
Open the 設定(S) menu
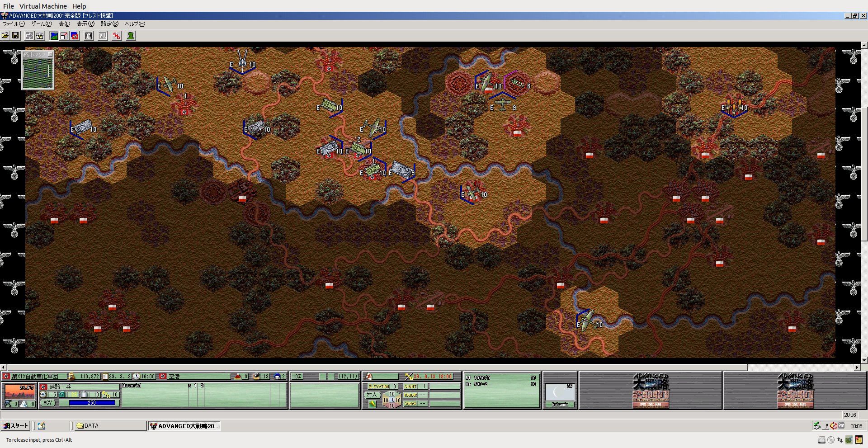click(109, 24)
